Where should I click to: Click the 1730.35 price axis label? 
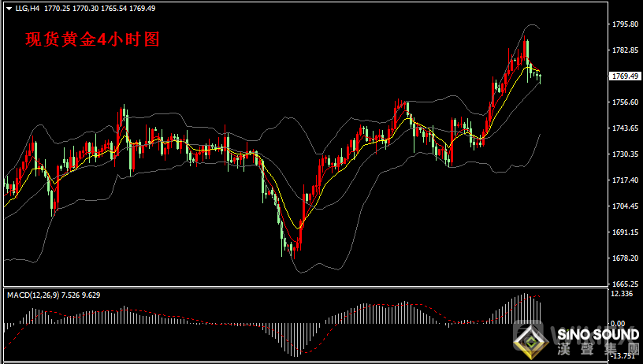624,154
